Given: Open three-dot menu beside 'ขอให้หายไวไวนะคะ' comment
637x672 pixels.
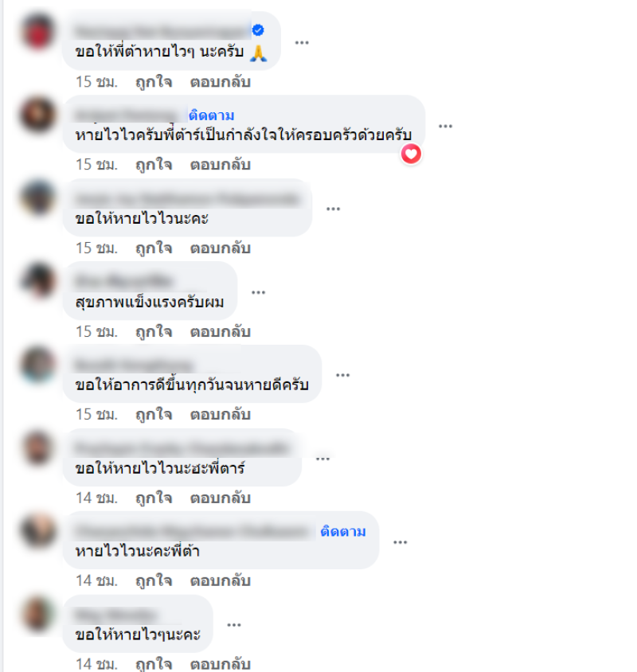Looking at the screenshot, I should pyautogui.click(x=333, y=209).
